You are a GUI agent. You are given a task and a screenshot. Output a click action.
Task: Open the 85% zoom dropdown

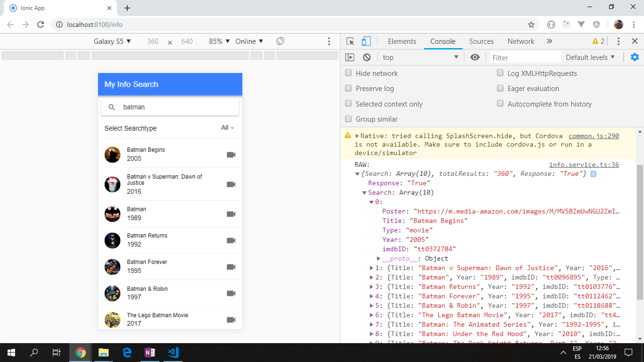(219, 41)
